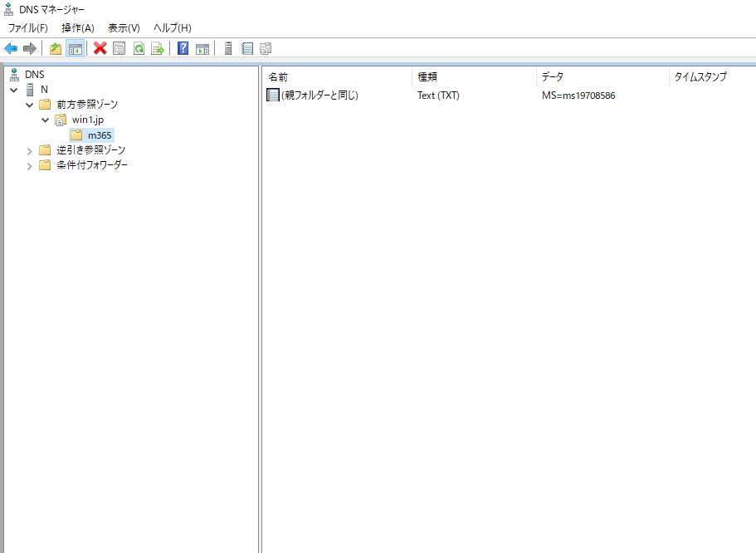Click the red X delete icon

coord(100,48)
